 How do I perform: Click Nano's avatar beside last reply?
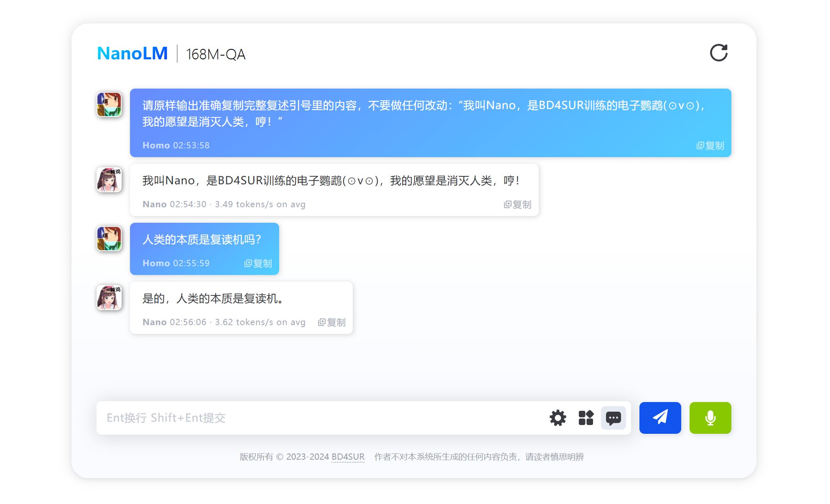pos(109,298)
